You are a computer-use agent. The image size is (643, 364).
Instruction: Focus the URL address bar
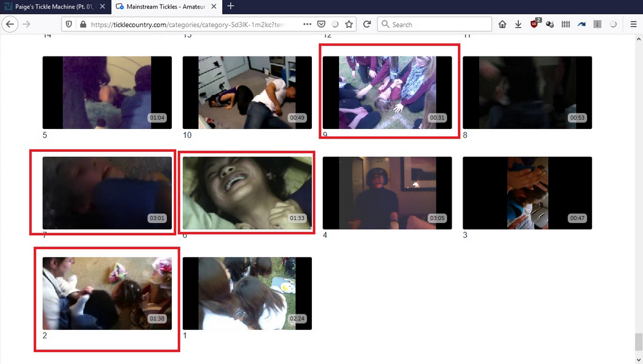pos(188,25)
